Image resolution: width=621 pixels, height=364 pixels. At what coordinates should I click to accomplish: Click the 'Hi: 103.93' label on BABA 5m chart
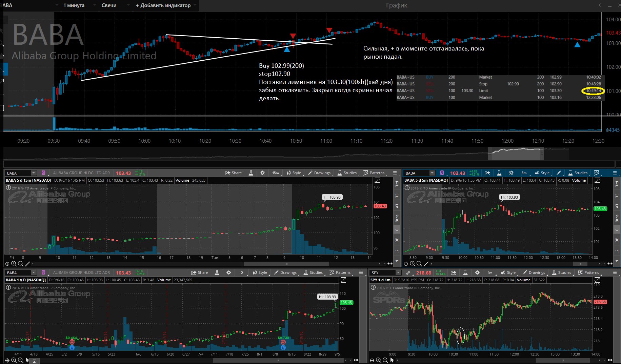509,197
